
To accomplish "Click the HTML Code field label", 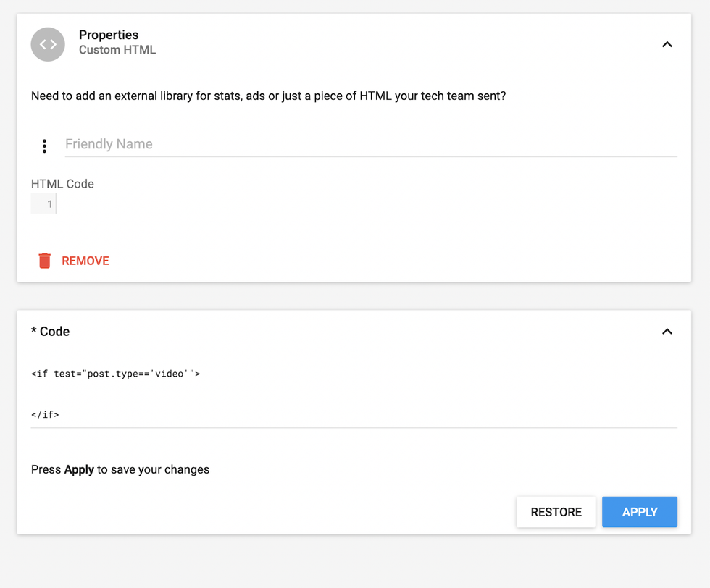I will tap(62, 184).
